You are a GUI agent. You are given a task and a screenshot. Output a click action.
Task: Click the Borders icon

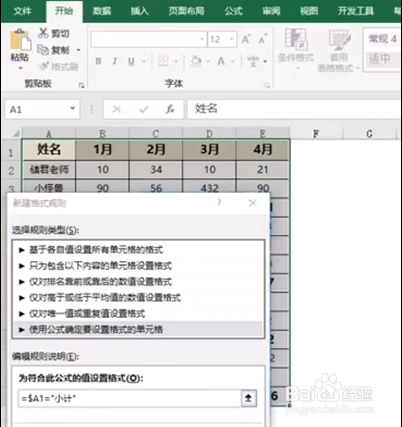pos(163,61)
